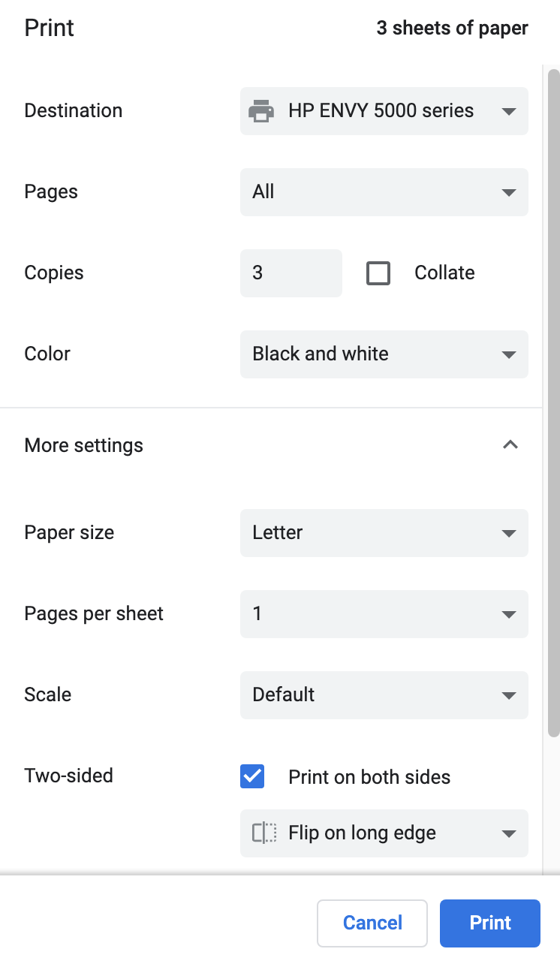Click the vertical scrollbar thumb

click(x=554, y=402)
